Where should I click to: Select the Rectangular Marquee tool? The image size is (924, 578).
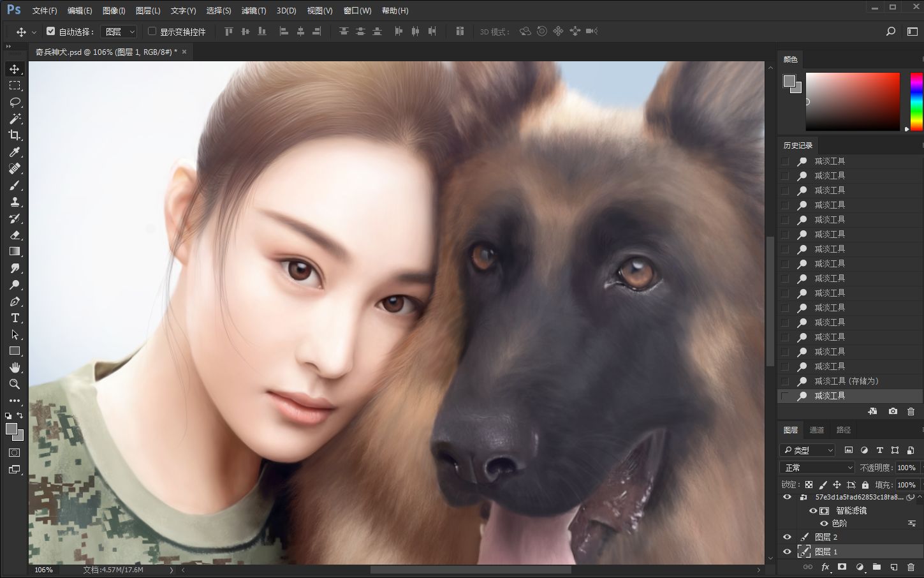[15, 85]
